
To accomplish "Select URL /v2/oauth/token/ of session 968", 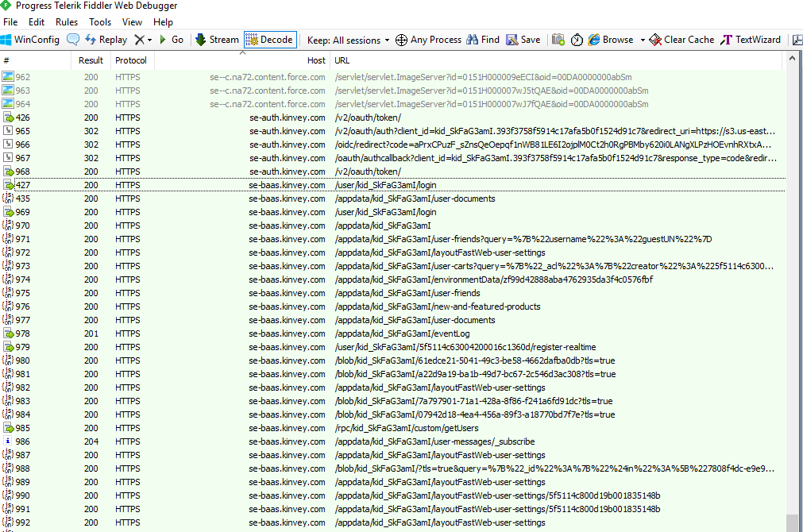I will coord(368,172).
